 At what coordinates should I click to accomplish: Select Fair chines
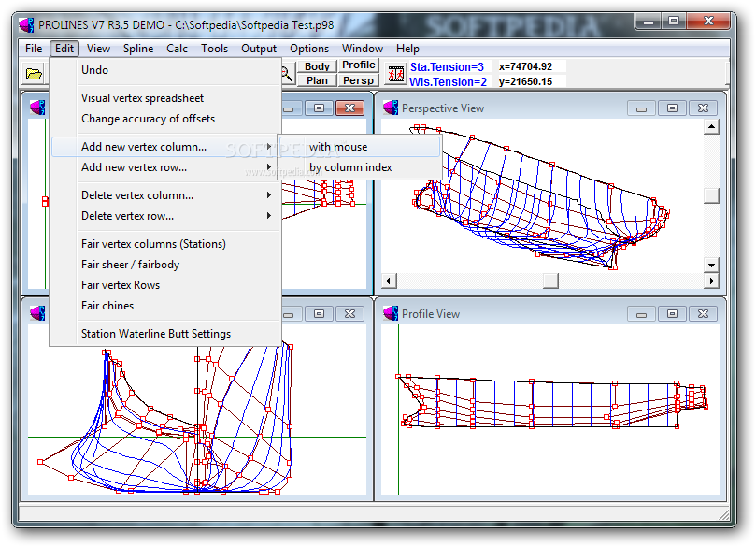click(x=165, y=306)
